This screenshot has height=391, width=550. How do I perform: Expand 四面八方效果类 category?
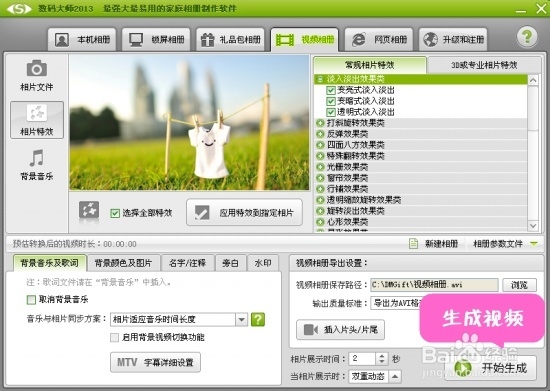320,145
